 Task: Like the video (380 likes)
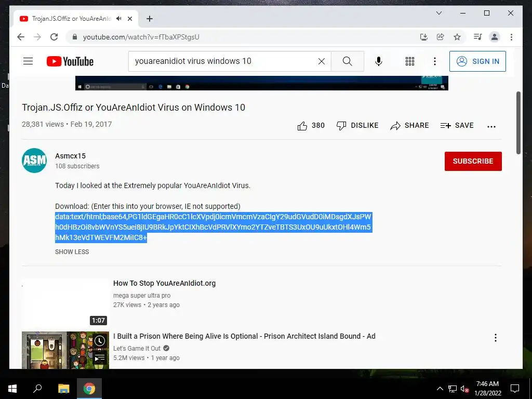tap(311, 126)
